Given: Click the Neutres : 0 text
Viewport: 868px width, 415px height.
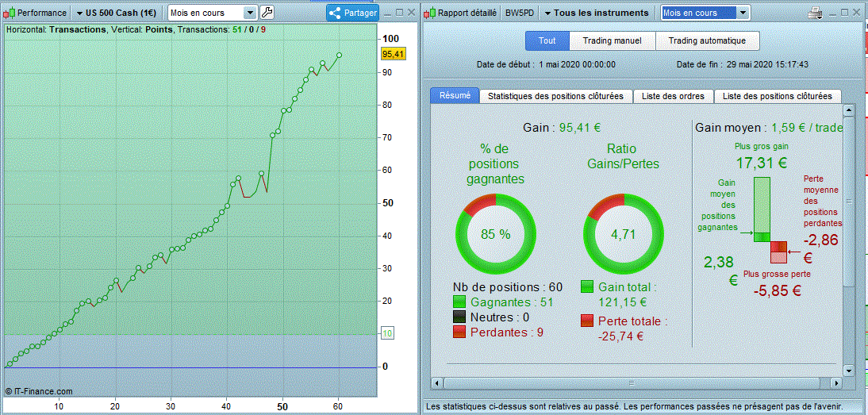Looking at the screenshot, I should pos(500,317).
